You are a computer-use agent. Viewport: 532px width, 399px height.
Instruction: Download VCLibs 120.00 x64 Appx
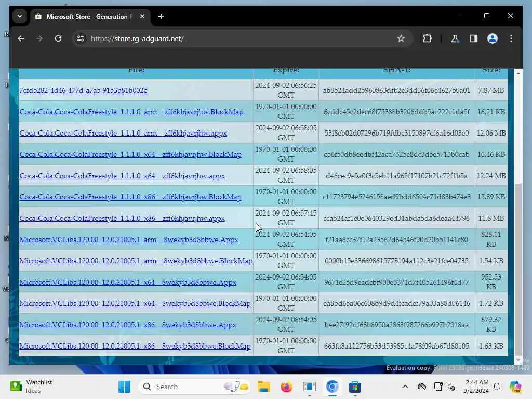click(x=128, y=282)
